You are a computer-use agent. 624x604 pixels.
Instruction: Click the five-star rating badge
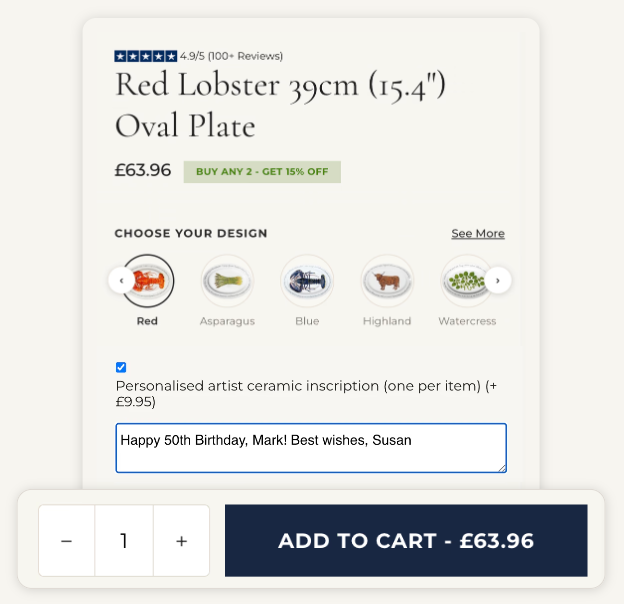pos(146,56)
